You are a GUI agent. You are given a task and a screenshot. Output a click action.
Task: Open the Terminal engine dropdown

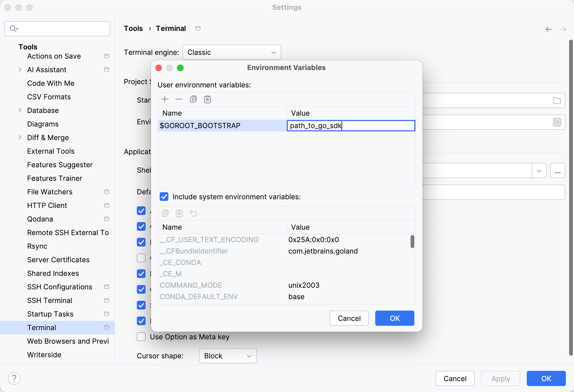tap(232, 52)
